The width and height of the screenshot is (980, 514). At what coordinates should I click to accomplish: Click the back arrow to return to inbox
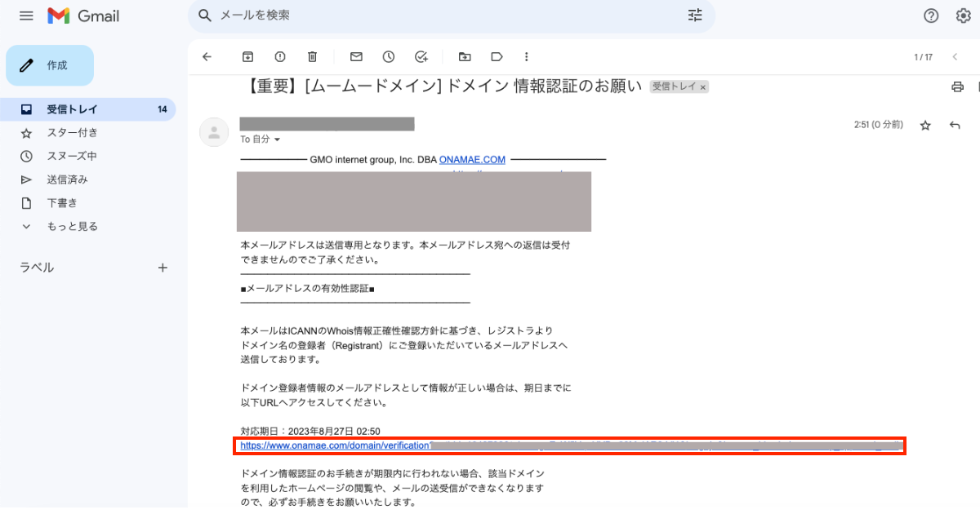[207, 57]
